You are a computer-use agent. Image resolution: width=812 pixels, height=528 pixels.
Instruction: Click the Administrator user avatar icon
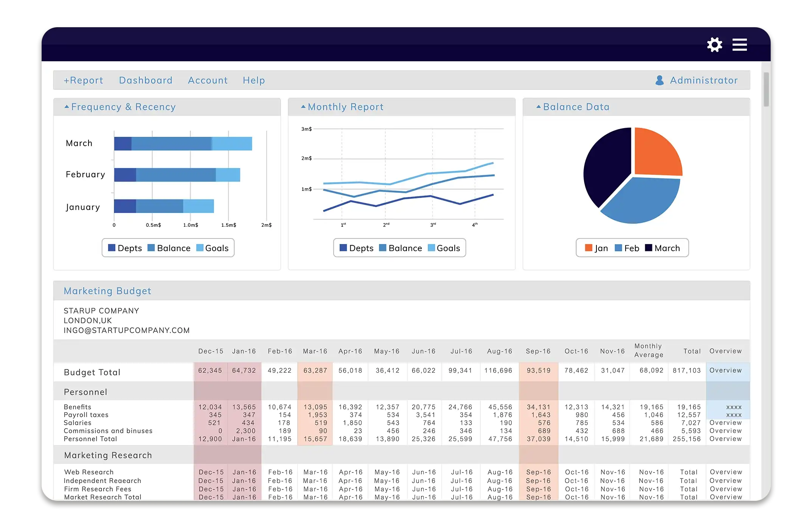click(660, 80)
